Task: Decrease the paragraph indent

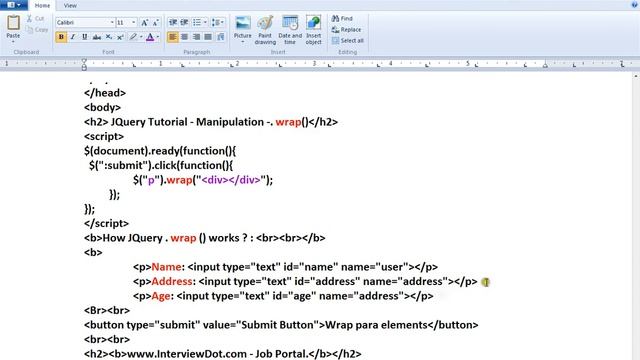Action: 173,22
